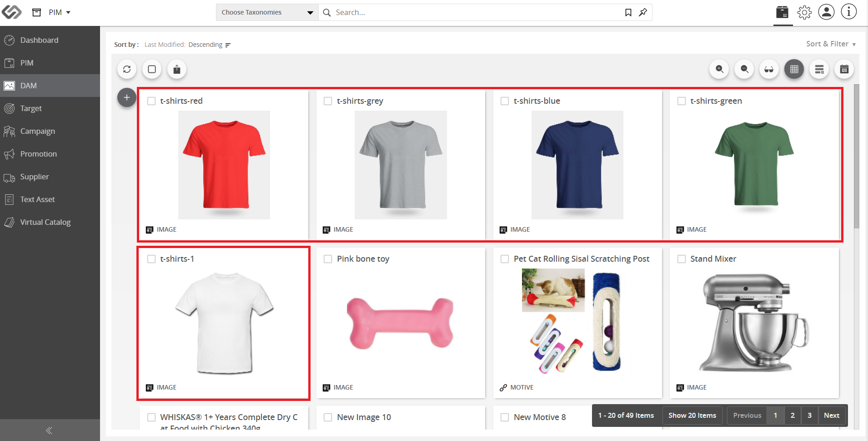
Task: Check the t-shirts-red checkbox
Action: point(151,101)
